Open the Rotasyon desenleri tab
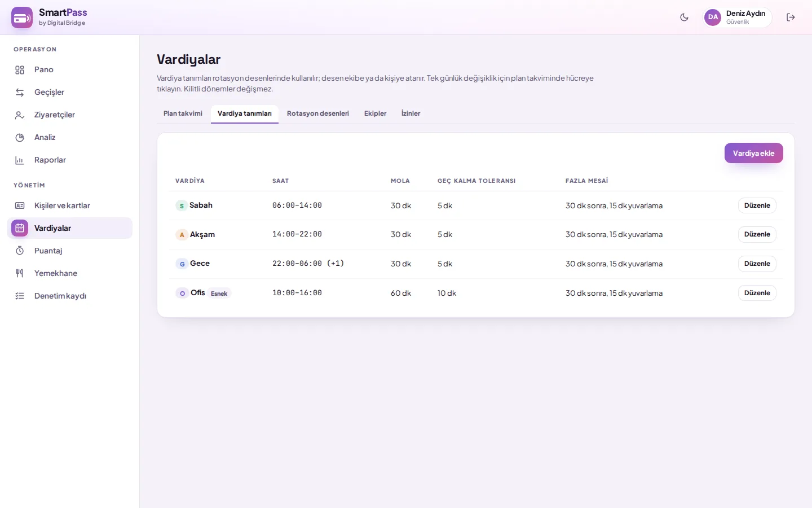This screenshot has width=812, height=508. click(x=318, y=113)
